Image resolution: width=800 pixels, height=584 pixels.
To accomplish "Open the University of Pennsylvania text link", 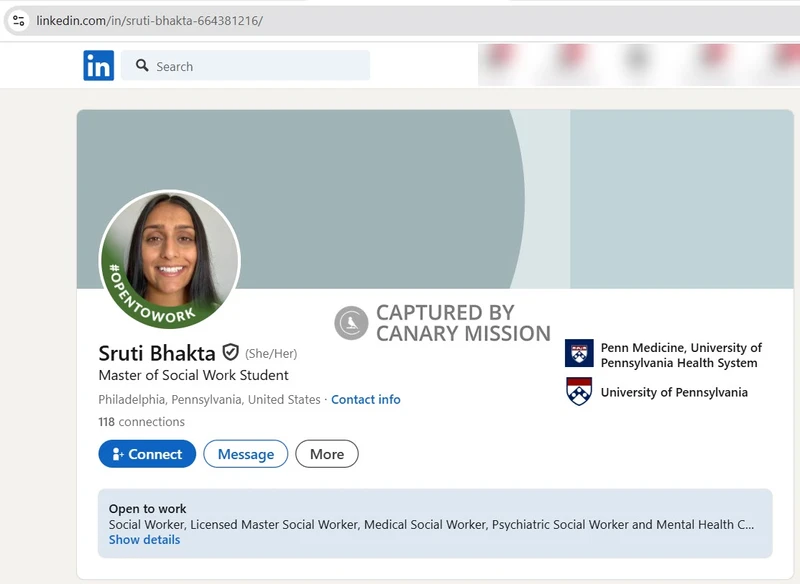I will 673,392.
